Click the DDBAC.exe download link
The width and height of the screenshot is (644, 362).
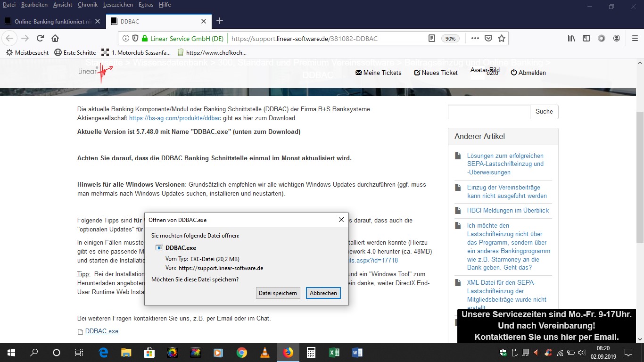101,331
